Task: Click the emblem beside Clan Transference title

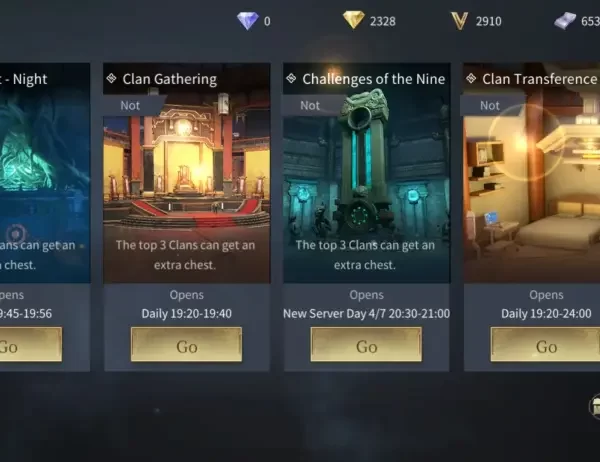Action: click(471, 78)
